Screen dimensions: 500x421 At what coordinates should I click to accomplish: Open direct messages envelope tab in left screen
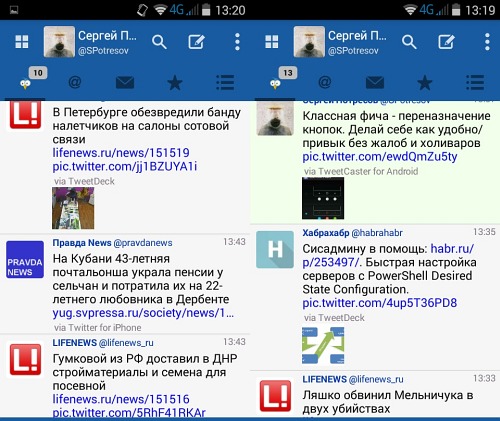click(x=125, y=82)
